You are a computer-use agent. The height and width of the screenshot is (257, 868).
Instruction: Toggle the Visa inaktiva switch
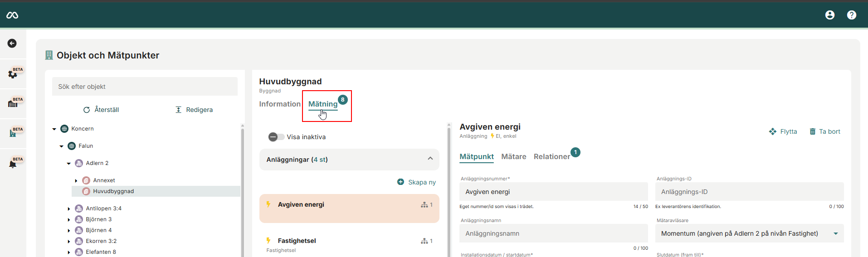click(276, 137)
